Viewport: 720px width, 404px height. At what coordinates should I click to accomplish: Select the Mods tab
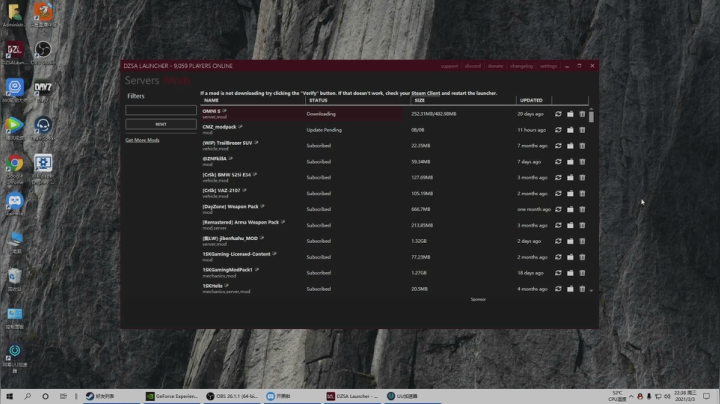[177, 80]
